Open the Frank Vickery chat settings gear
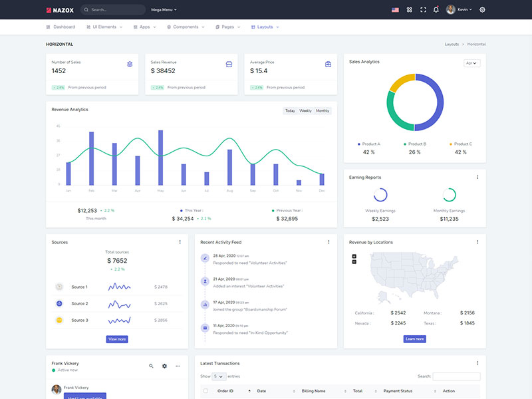 pos(165,366)
